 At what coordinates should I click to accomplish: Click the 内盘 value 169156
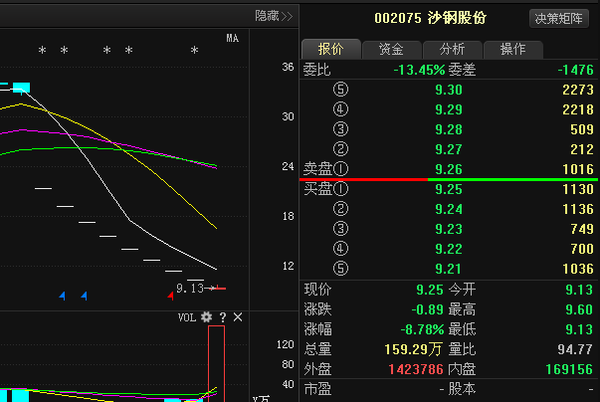569,369
